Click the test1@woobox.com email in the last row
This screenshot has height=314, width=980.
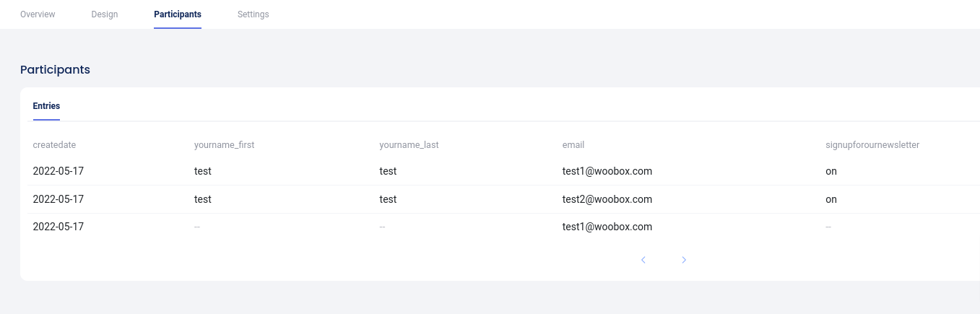coord(607,227)
